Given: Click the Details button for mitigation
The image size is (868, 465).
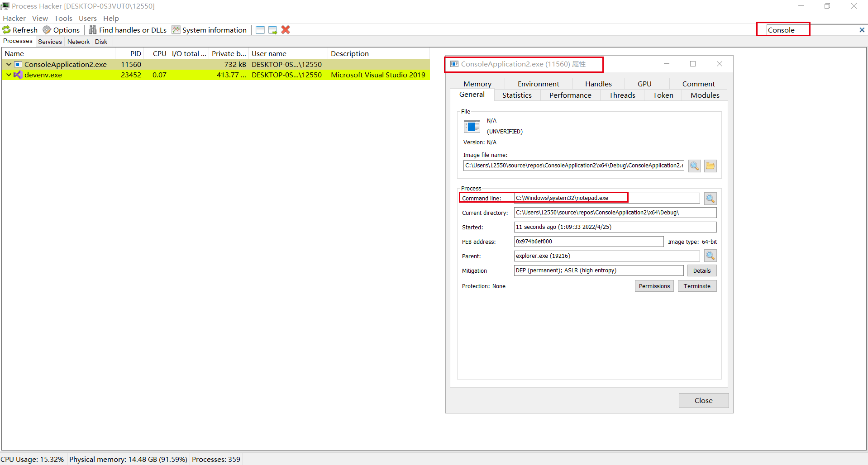Looking at the screenshot, I should 702,270.
